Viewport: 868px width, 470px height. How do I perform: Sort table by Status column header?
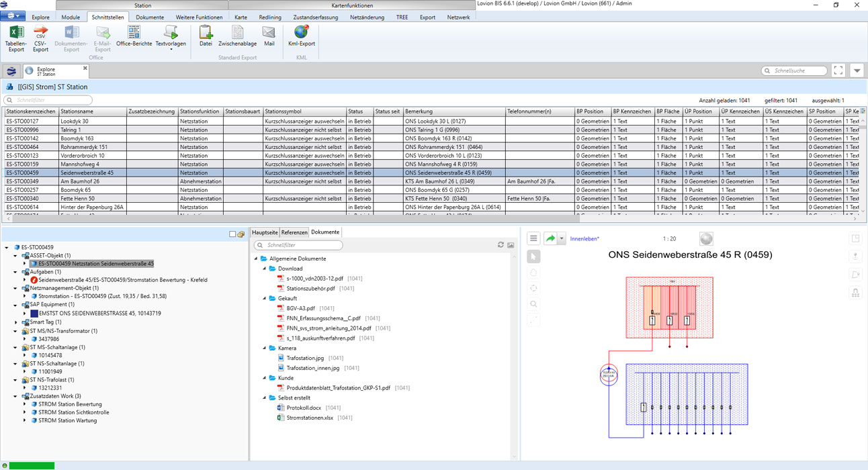pyautogui.click(x=359, y=111)
